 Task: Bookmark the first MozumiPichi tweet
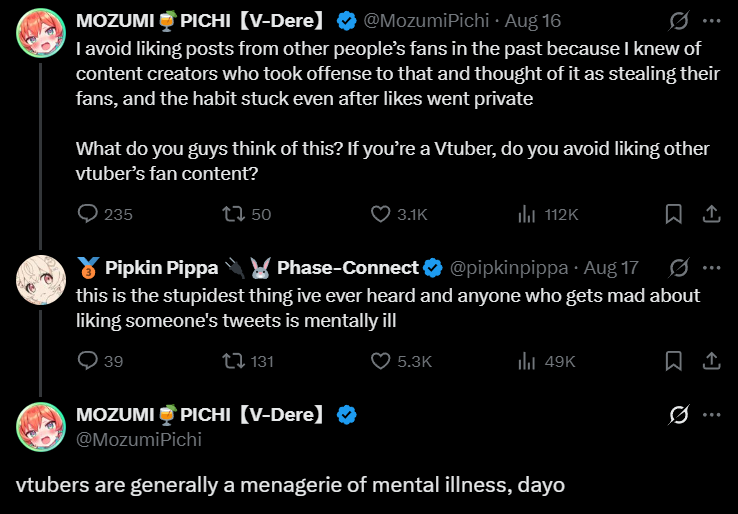click(x=674, y=215)
